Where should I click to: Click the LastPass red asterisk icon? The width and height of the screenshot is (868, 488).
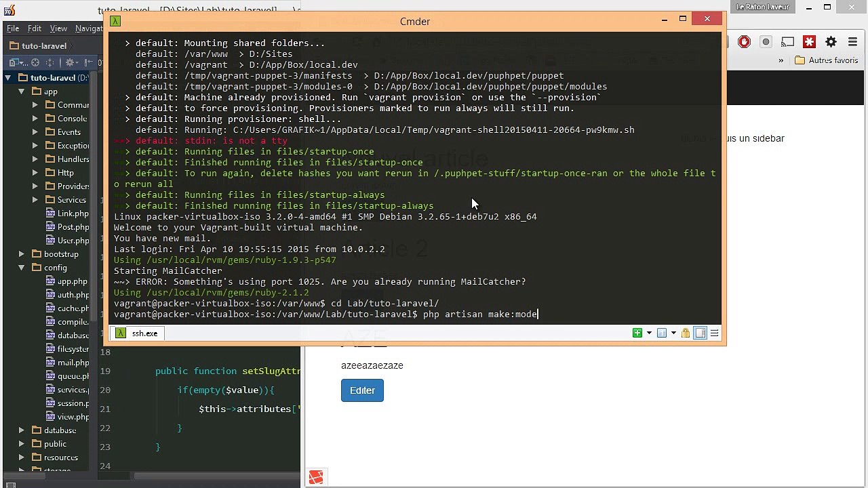coord(809,42)
